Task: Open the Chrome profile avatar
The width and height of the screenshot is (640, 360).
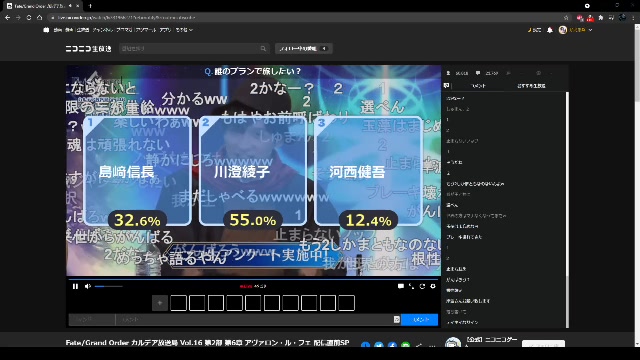Action: pyautogui.click(x=622, y=18)
